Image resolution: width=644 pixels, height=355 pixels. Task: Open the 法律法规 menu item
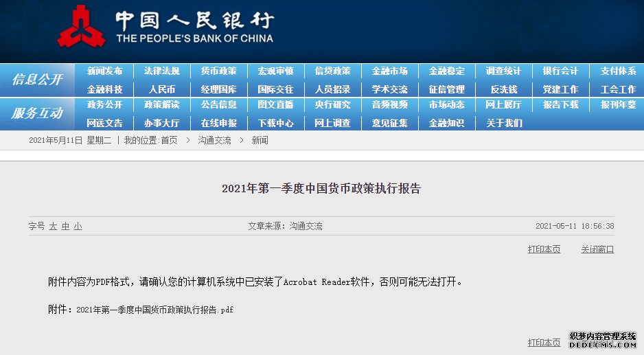162,71
